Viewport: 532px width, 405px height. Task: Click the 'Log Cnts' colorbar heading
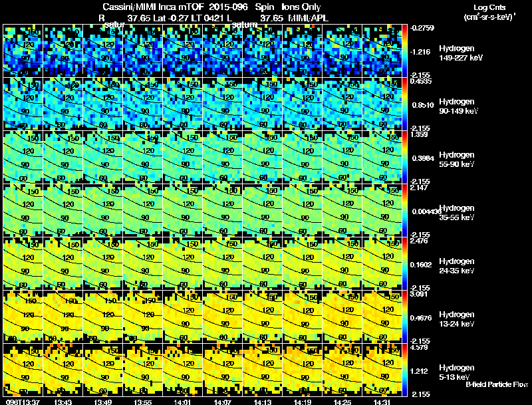tap(489, 7)
